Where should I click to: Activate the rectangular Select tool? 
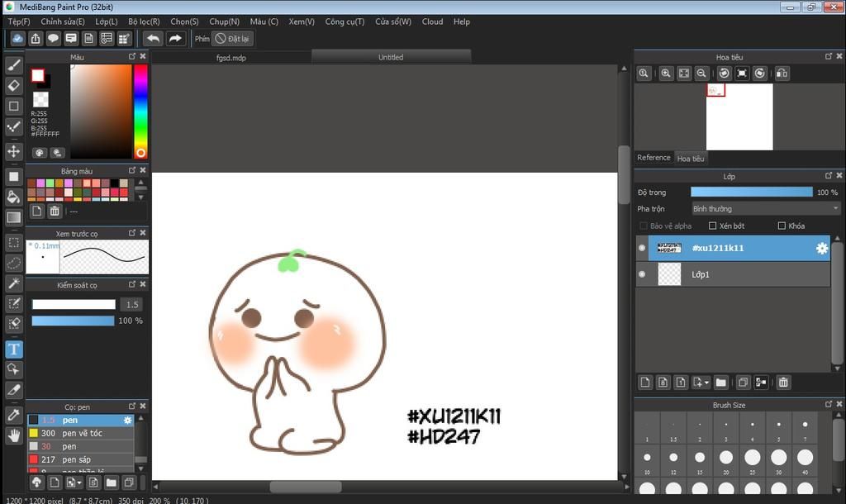coord(13,242)
